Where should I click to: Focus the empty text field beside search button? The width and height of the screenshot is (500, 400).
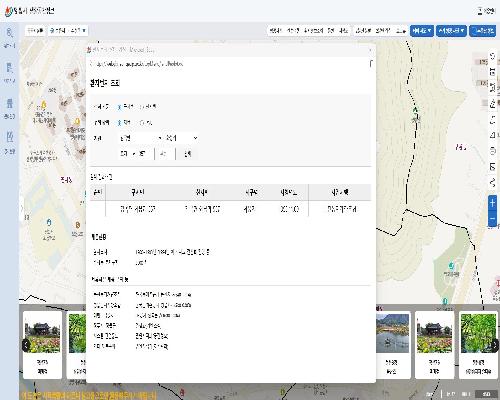tap(165, 154)
